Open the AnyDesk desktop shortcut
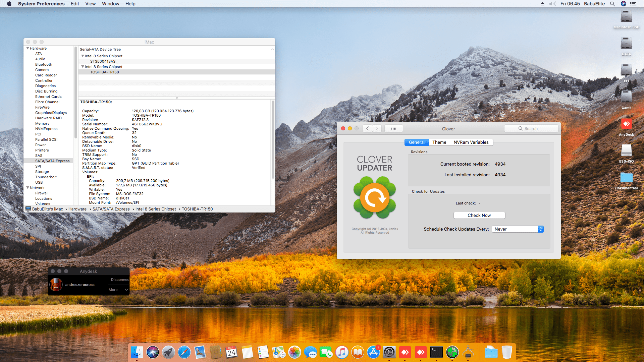The image size is (644, 362). [x=626, y=125]
